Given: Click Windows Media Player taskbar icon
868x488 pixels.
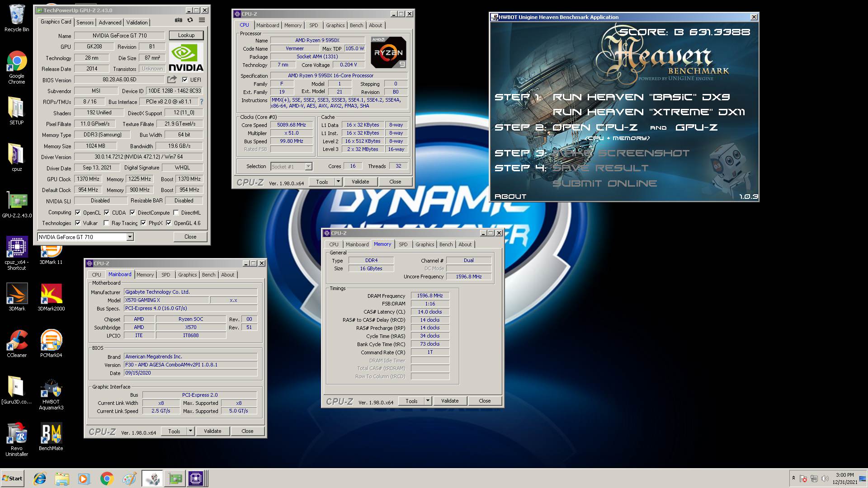Looking at the screenshot, I should [84, 479].
